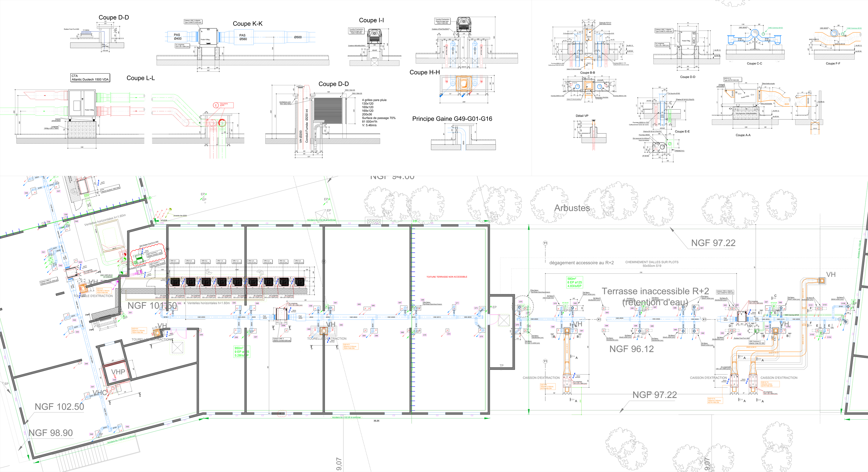This screenshot has width=868, height=472.
Task: Click the Coupe K-K section title
Action: pyautogui.click(x=247, y=24)
